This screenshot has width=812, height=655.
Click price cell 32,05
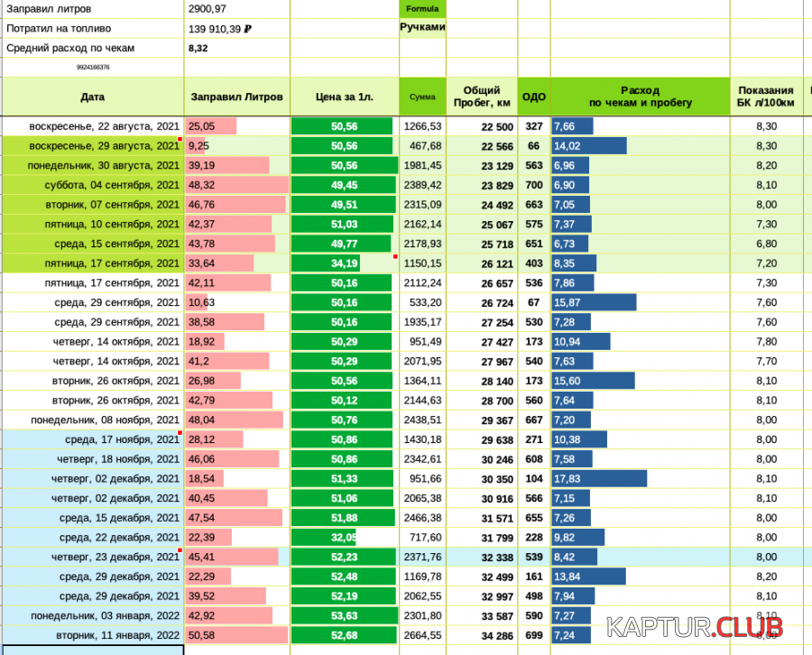[345, 538]
